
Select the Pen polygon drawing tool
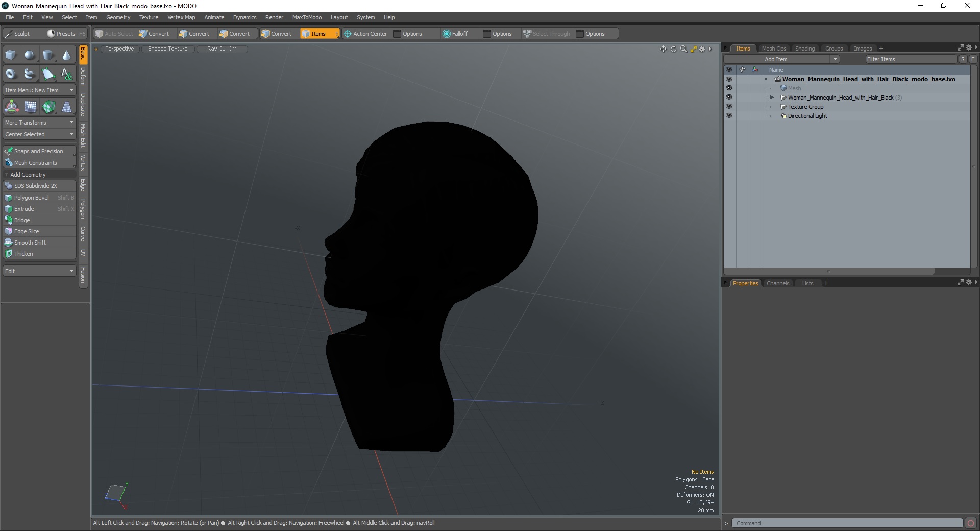pos(48,74)
